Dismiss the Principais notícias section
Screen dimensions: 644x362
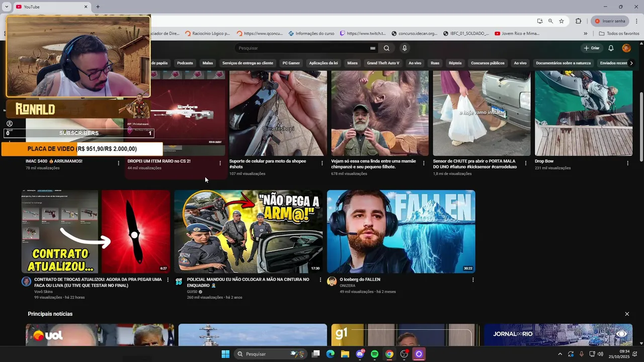point(627,314)
